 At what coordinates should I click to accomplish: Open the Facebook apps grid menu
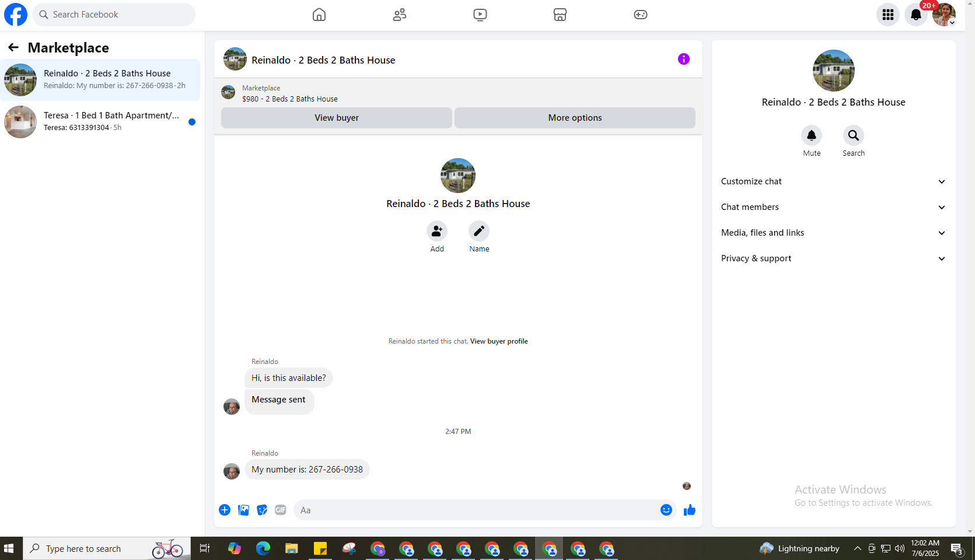pyautogui.click(x=888, y=15)
